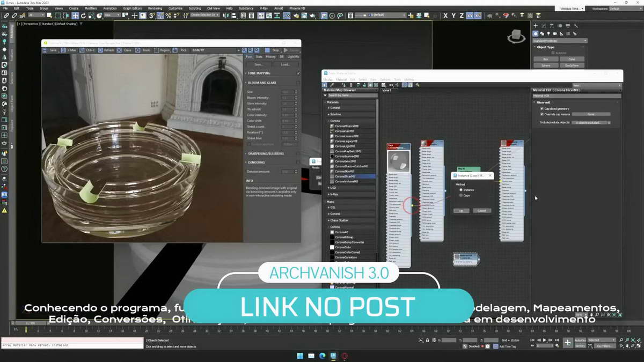Open Microsoft Edge from the Windows taskbar
This screenshot has height=362, width=644.
pos(322,356)
